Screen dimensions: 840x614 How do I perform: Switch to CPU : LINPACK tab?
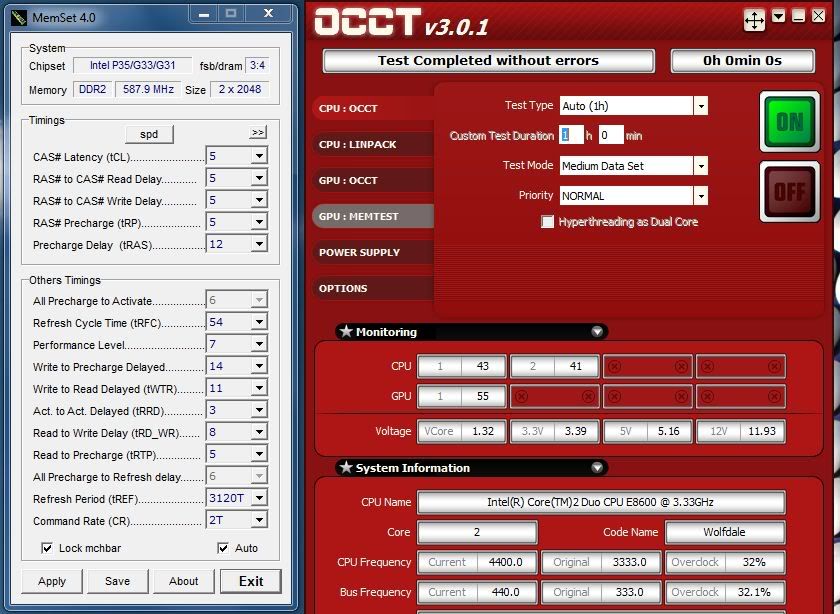(373, 144)
